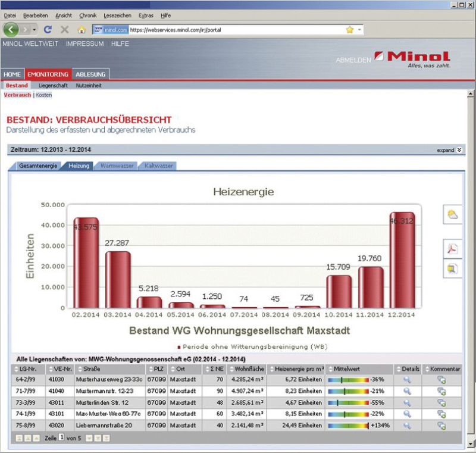Switch to the Kosten view

tap(43, 95)
